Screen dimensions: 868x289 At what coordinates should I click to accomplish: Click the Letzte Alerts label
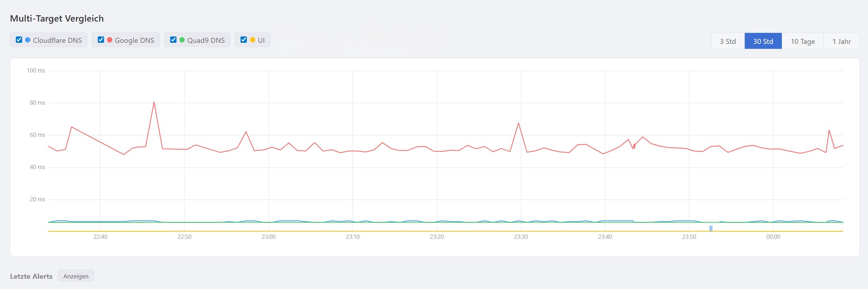coord(31,276)
